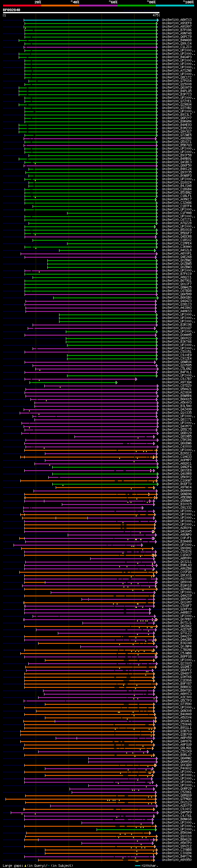The height and width of the screenshot is (868, 197).
Task: Open the hit UniRef100_Q15008
Action: pyautogui.click(x=177, y=85)
